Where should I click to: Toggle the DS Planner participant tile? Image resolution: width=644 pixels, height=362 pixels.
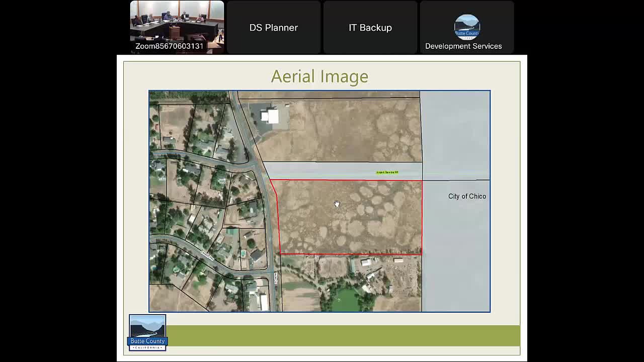point(273,27)
